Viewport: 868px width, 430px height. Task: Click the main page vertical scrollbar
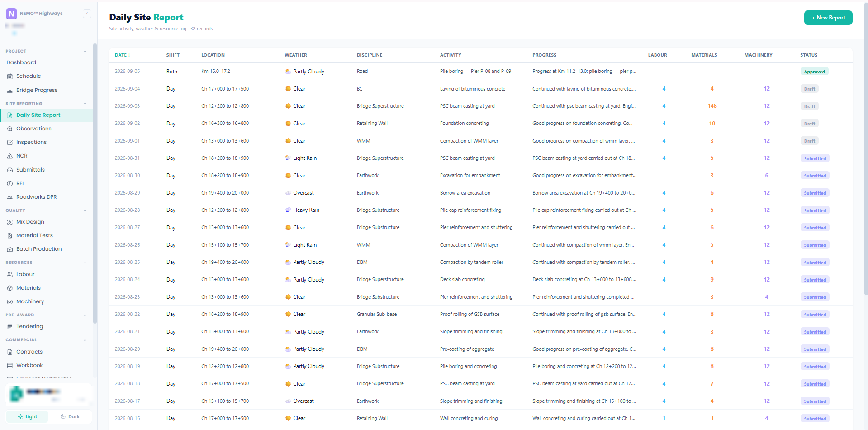pos(866,149)
